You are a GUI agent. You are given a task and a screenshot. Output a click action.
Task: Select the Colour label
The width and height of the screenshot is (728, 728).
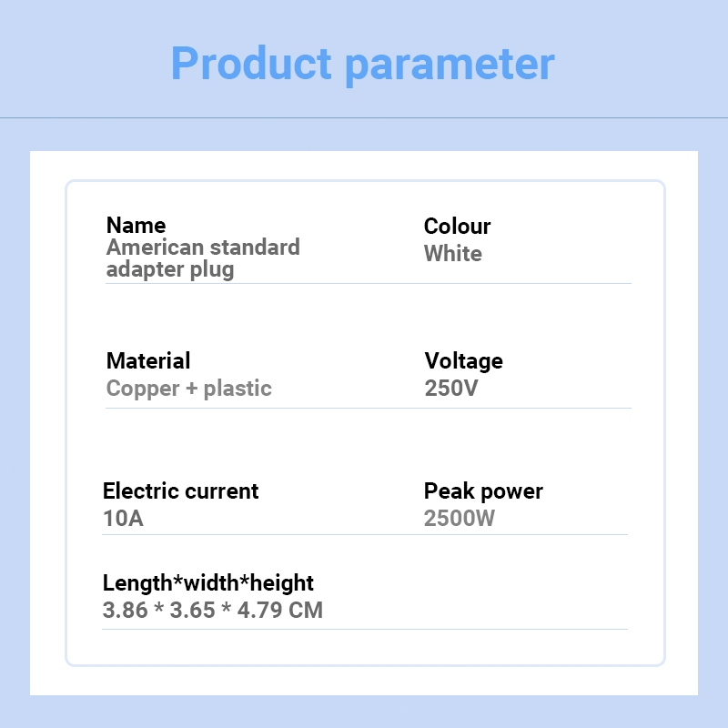pyautogui.click(x=457, y=226)
